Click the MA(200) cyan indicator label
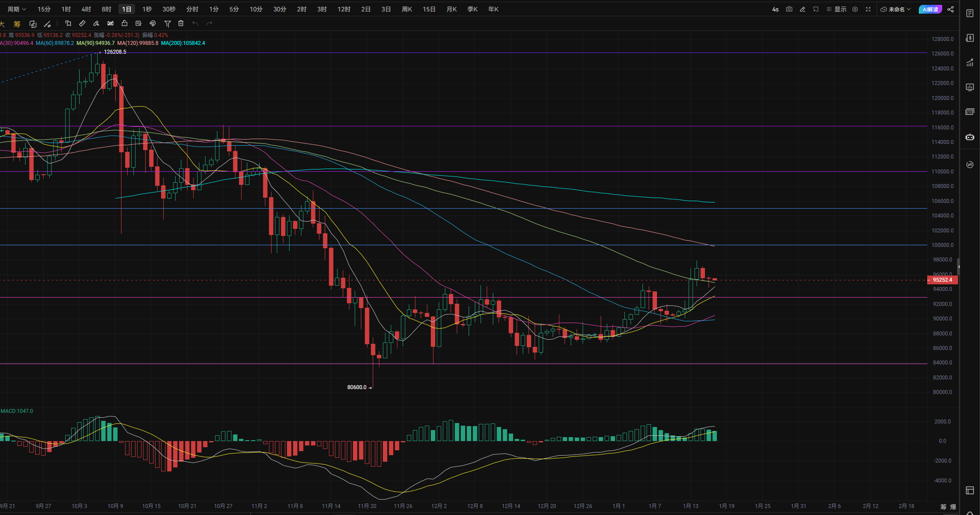This screenshot has height=515, width=980. pos(183,43)
